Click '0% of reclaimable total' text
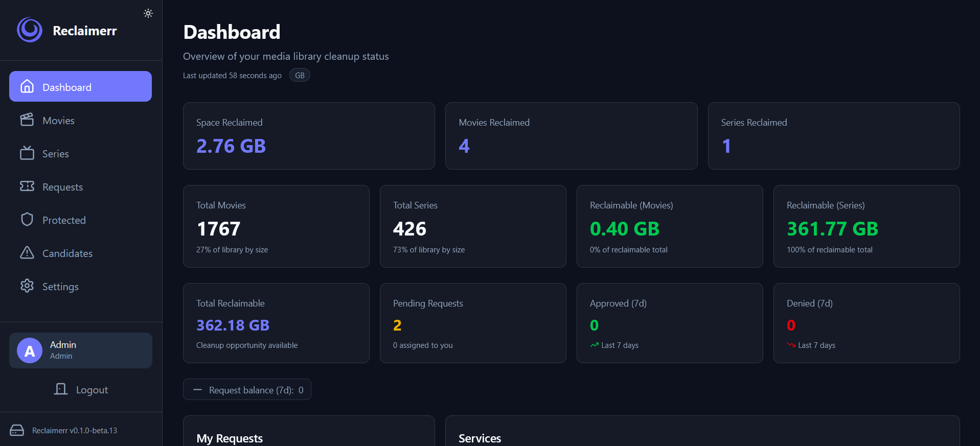This screenshot has height=446, width=980. pyautogui.click(x=629, y=250)
